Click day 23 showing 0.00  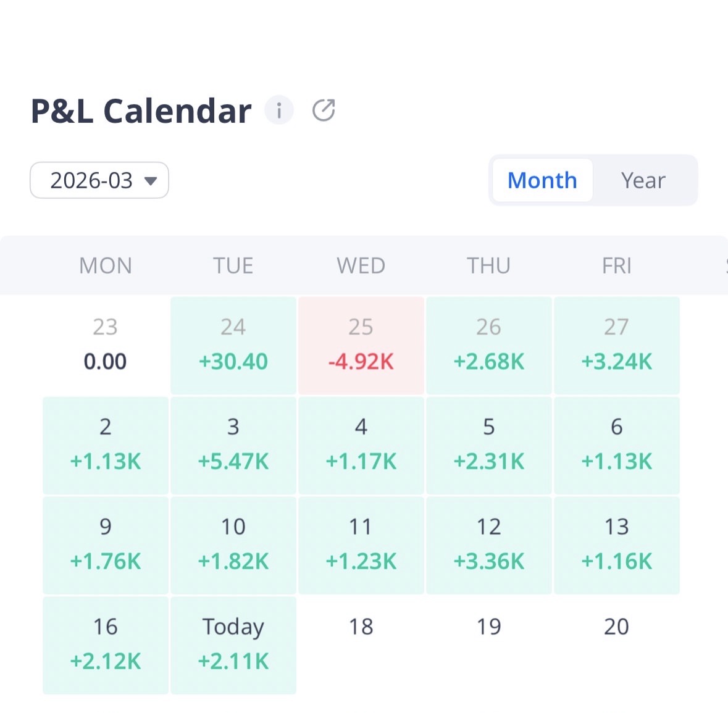106,345
